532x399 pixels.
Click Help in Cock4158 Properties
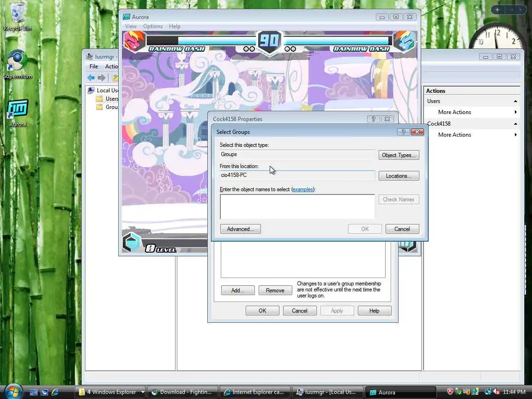pos(374,311)
